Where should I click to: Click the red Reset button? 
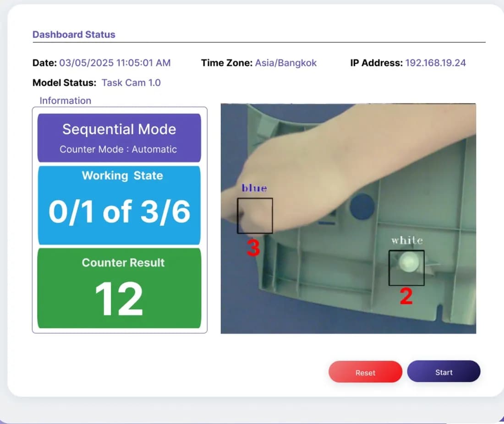(365, 372)
